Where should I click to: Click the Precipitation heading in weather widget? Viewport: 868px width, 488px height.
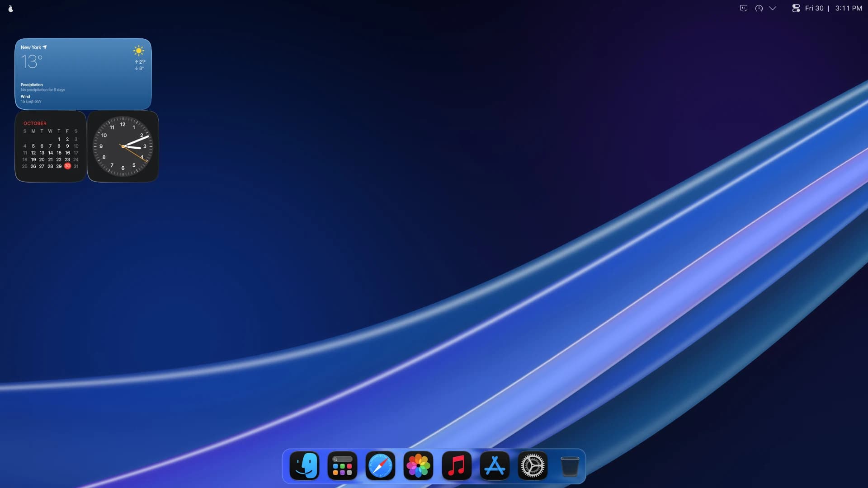(x=32, y=84)
